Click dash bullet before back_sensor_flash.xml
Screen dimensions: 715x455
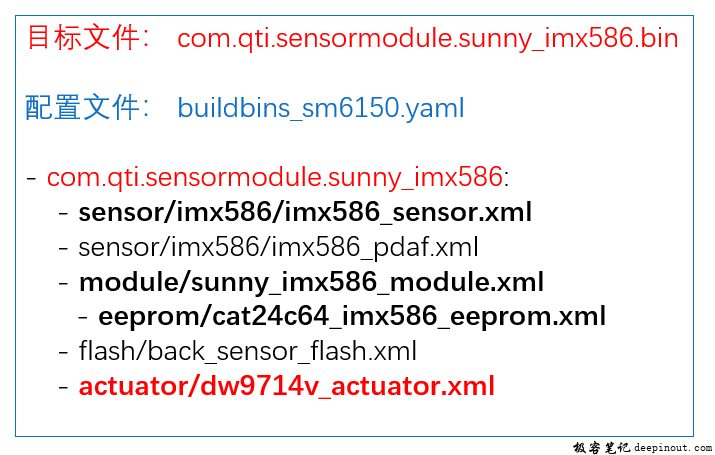click(x=63, y=352)
